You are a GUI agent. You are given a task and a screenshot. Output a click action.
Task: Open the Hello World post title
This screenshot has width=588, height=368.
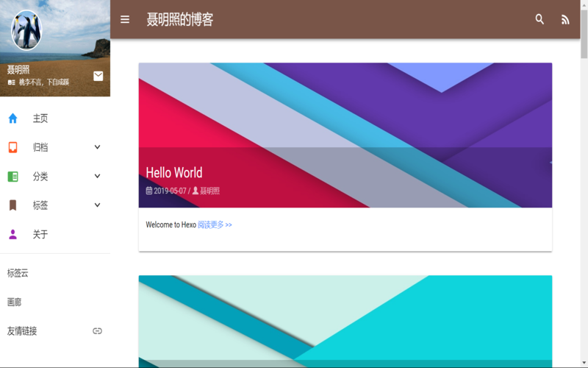click(174, 173)
